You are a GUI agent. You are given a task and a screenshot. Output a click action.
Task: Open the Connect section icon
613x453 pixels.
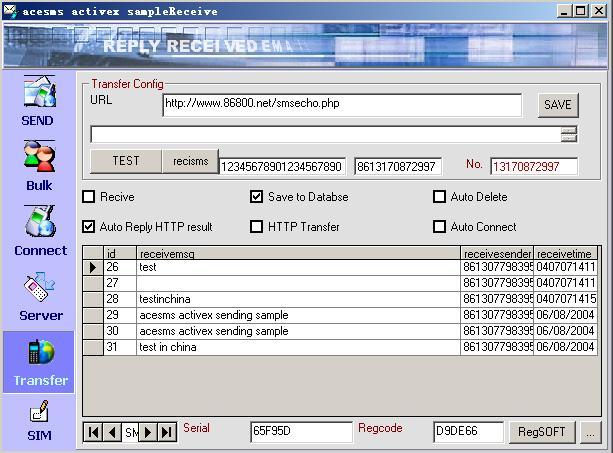39,222
